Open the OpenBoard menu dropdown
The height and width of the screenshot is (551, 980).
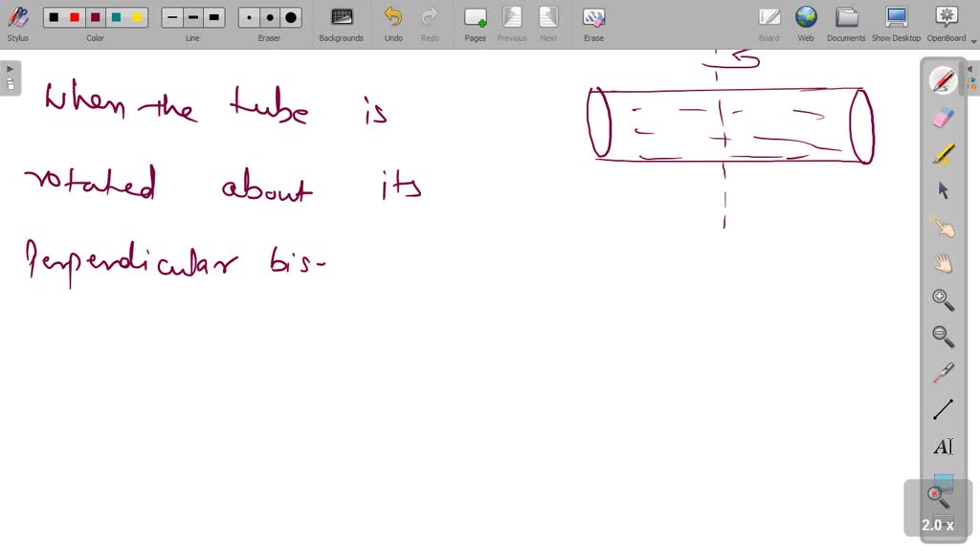(946, 19)
